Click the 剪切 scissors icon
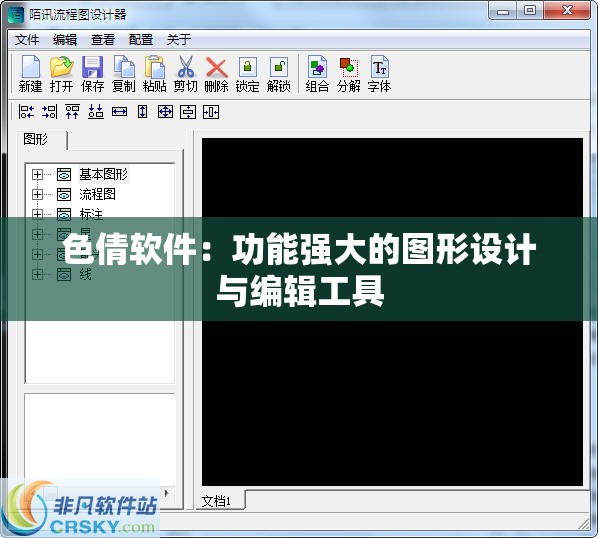598x538 pixels. [x=185, y=74]
